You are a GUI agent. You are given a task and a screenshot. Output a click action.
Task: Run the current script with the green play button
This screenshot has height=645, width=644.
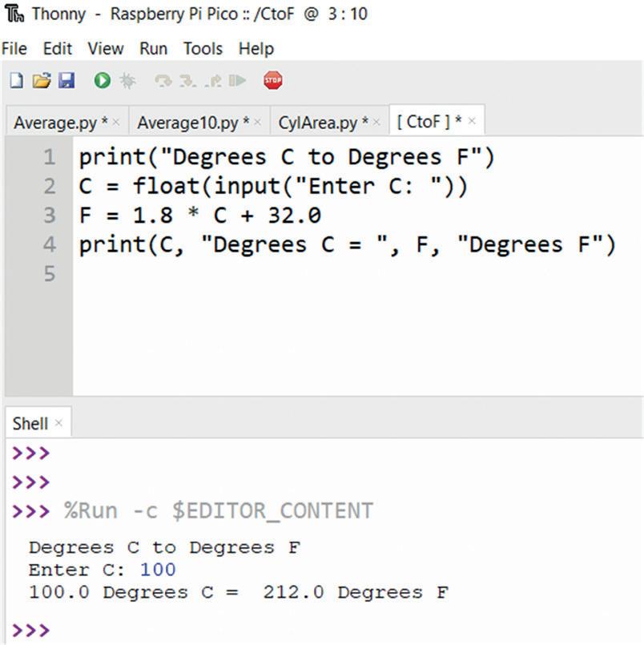pyautogui.click(x=103, y=80)
